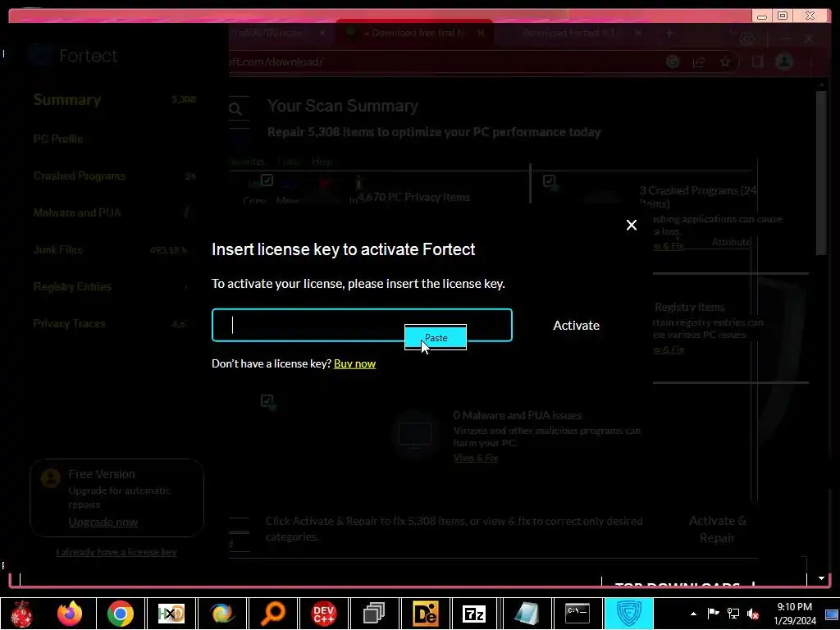
Task: Show hidden system tray icons
Action: pyautogui.click(x=693, y=614)
